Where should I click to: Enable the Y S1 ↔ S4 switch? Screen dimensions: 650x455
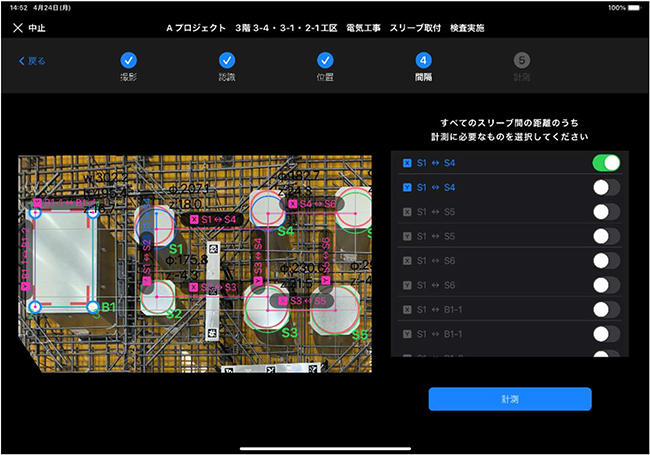pyautogui.click(x=606, y=187)
